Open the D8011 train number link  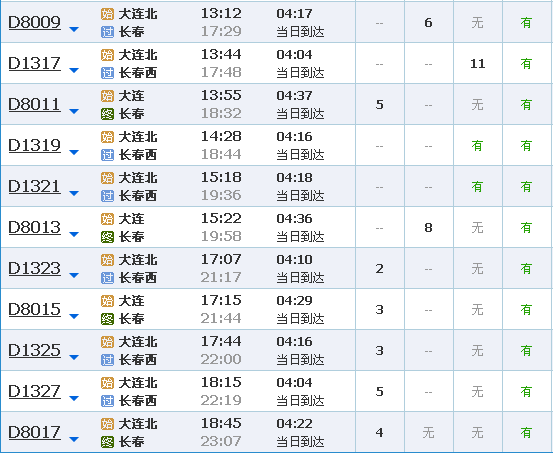[34, 104]
